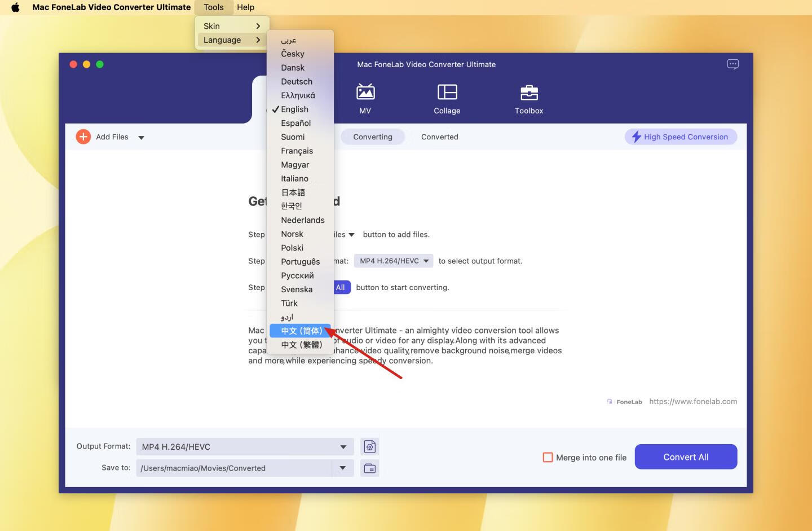Viewport: 812px width, 531px height.
Task: Expand the Language submenu
Action: [232, 40]
